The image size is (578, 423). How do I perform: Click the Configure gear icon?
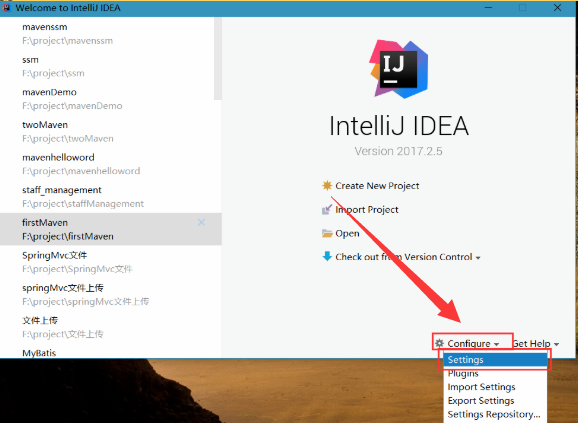point(439,343)
